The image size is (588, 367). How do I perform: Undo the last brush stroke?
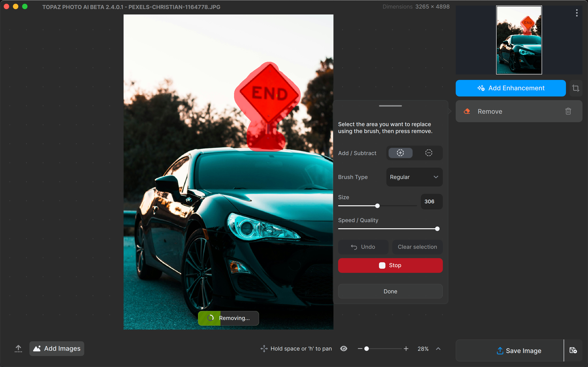tap(363, 247)
